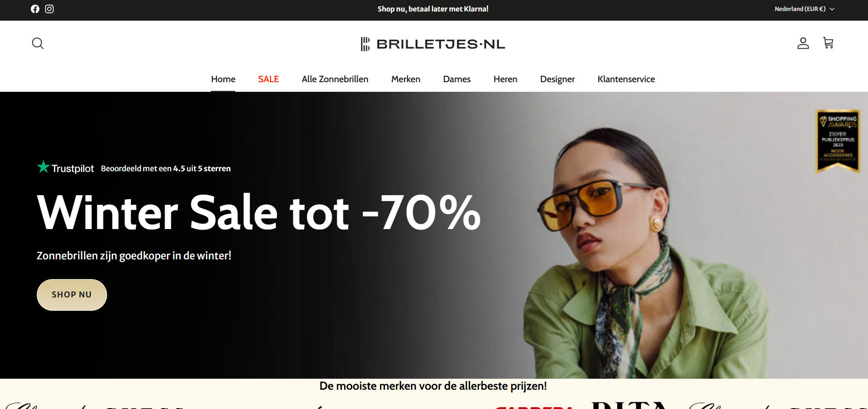The image size is (868, 409).
Task: Open the Instagram social link icon
Action: (x=49, y=9)
